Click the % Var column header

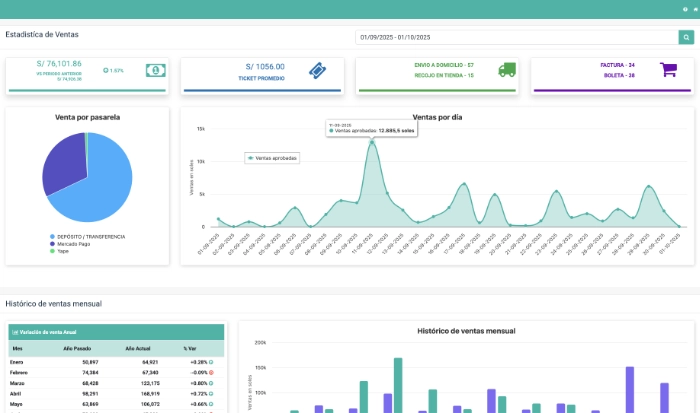pyautogui.click(x=190, y=349)
